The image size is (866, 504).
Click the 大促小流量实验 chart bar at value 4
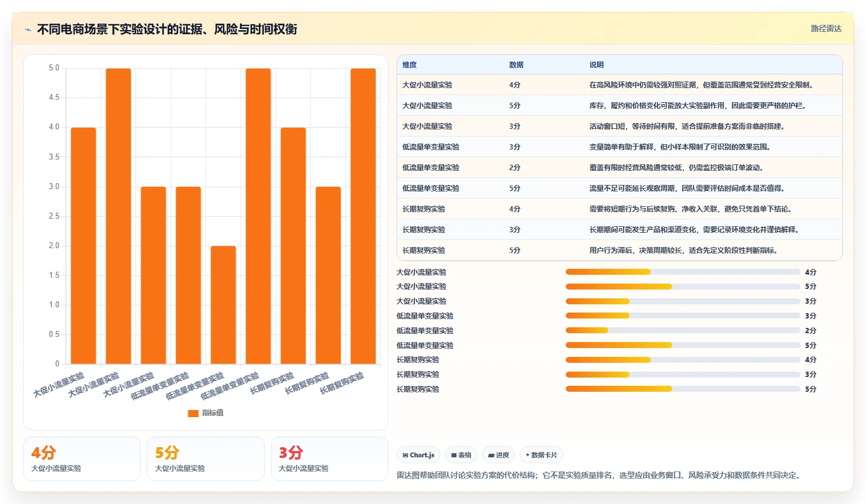[83, 246]
